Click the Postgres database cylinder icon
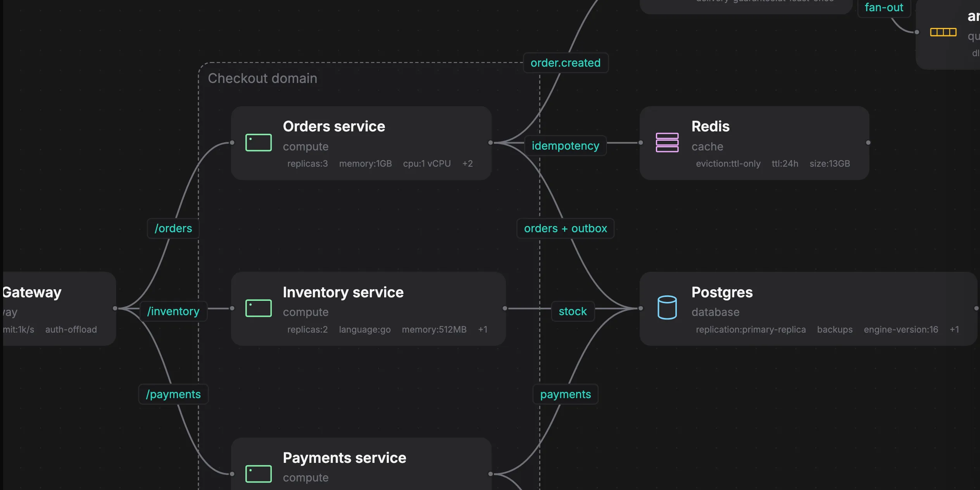The width and height of the screenshot is (980, 490). tap(667, 308)
